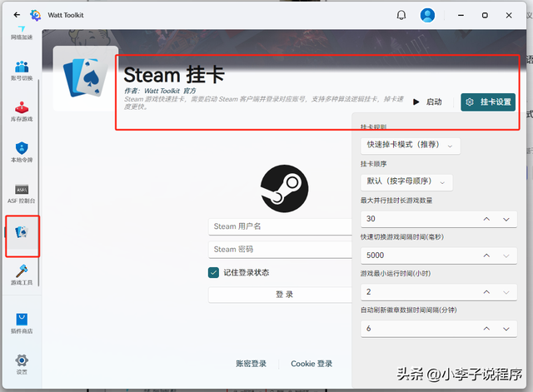Click the author link Watt Toolkit 官方
Viewport: 533px width, 392px height.
coord(170,91)
